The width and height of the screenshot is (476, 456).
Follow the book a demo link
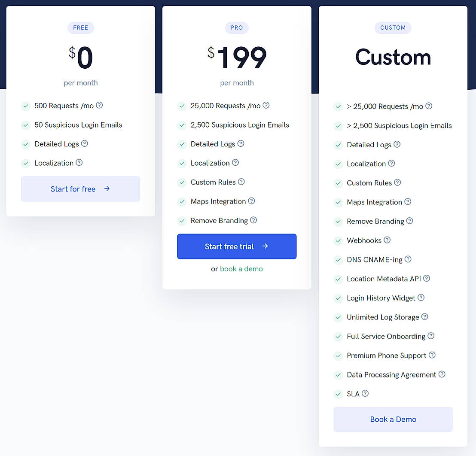(x=241, y=269)
